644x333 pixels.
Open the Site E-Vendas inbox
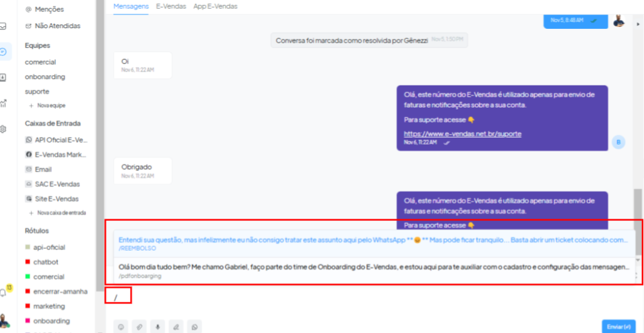52,199
